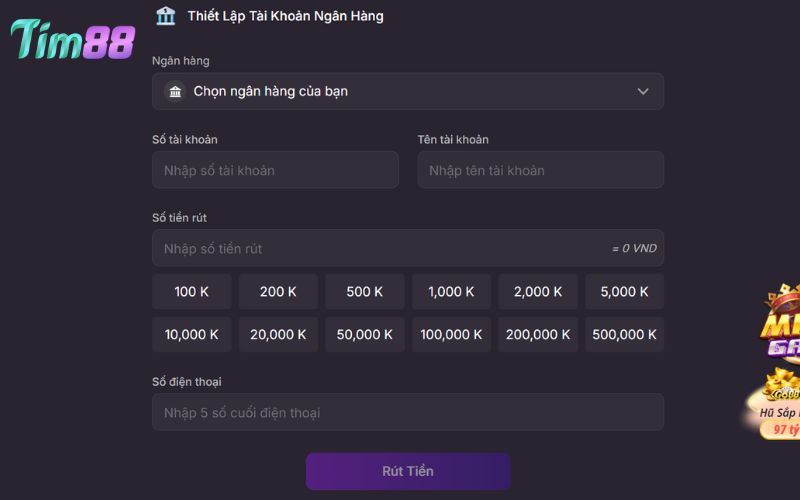The image size is (800, 500).
Task: Select the 1,000 K amount
Action: (451, 292)
